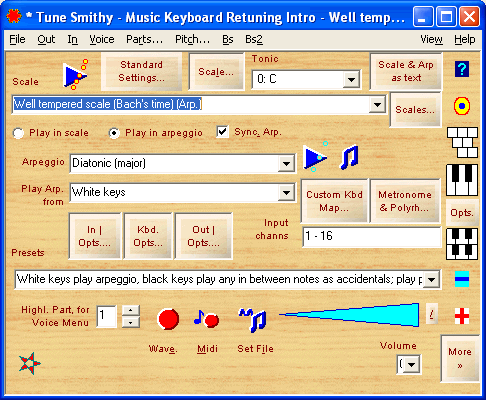
Task: Click the red and yellow circle target icon
Action: pyautogui.click(x=462, y=106)
